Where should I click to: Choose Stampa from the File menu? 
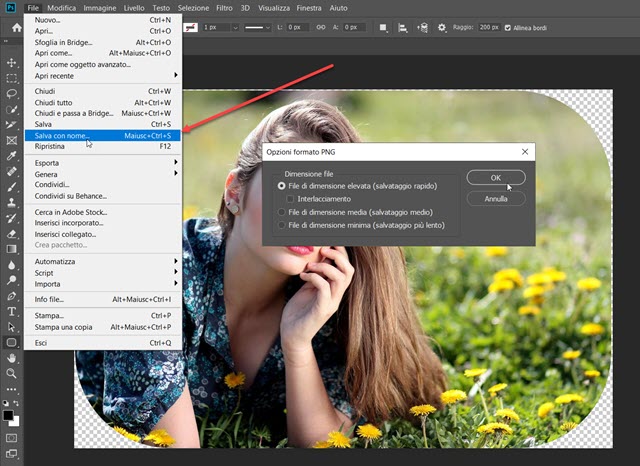click(102, 315)
